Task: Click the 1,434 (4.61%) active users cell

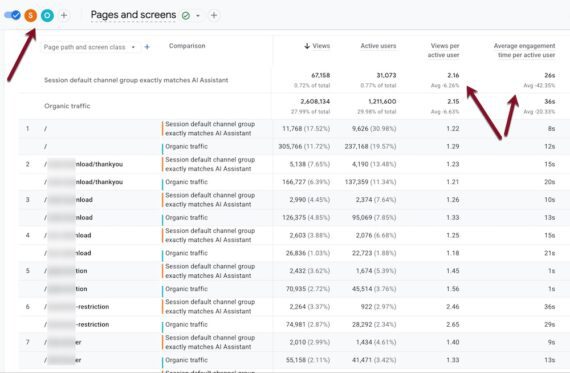Action: tap(376, 342)
